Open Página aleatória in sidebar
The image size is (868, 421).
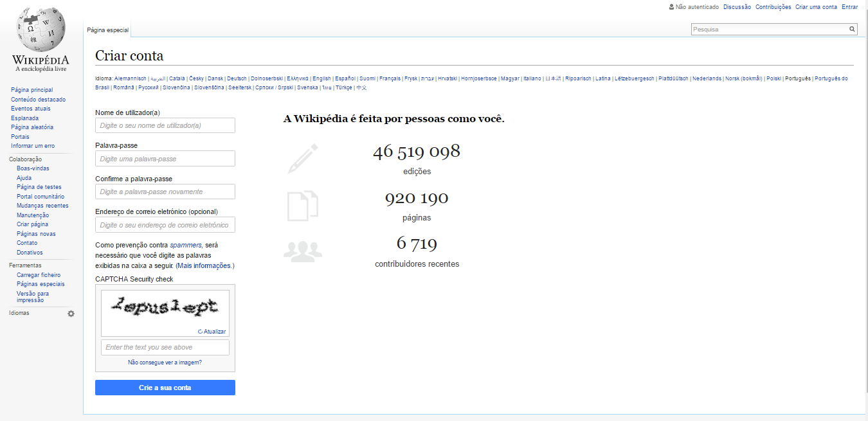[32, 127]
